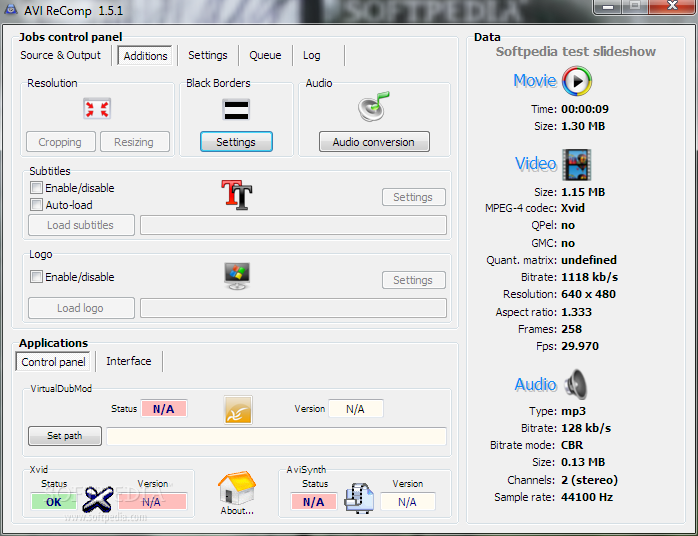Switch to the Interface tab
The width and height of the screenshot is (698, 536).
[129, 361]
